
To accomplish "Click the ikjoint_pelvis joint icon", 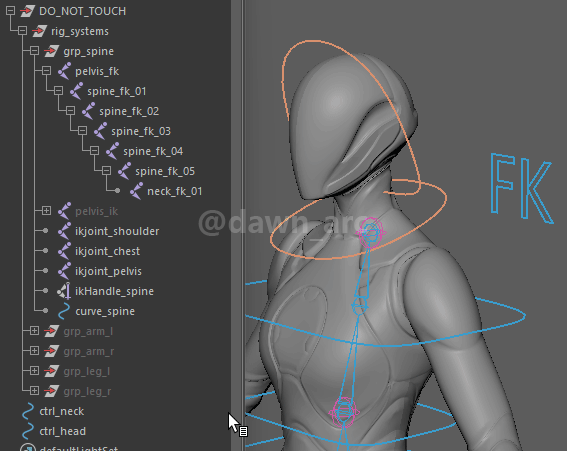I will click(64, 271).
